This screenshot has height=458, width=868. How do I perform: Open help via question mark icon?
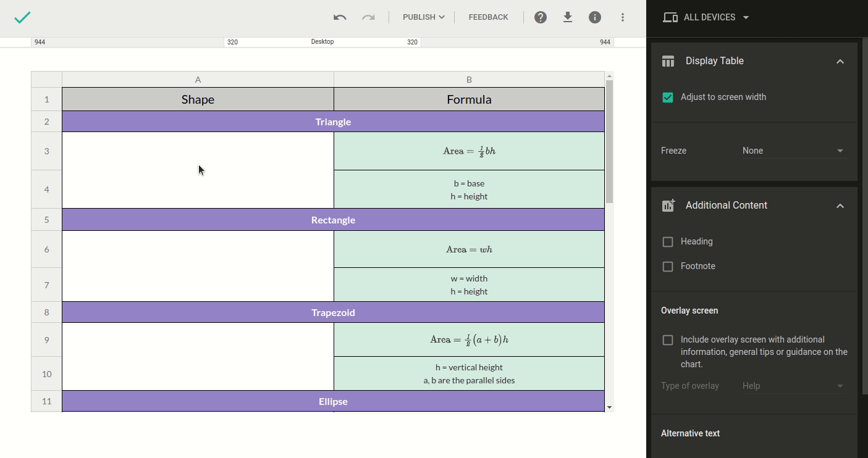(x=541, y=17)
